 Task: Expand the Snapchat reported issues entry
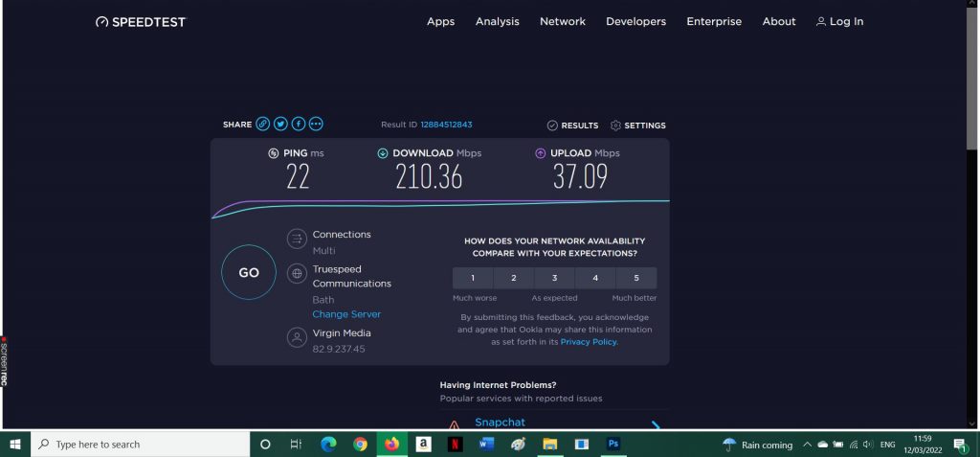pos(656,424)
